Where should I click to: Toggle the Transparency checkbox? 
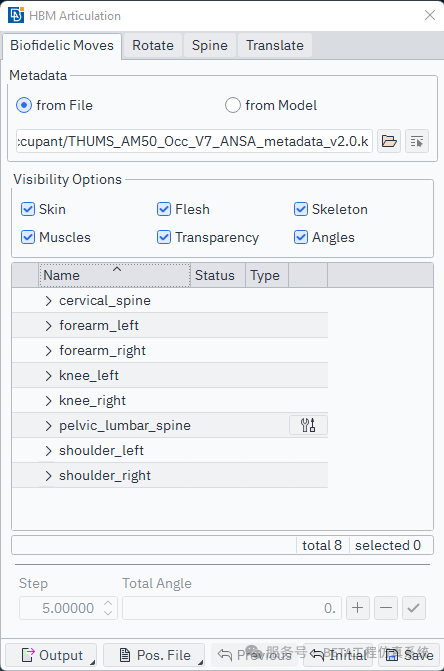click(x=164, y=237)
